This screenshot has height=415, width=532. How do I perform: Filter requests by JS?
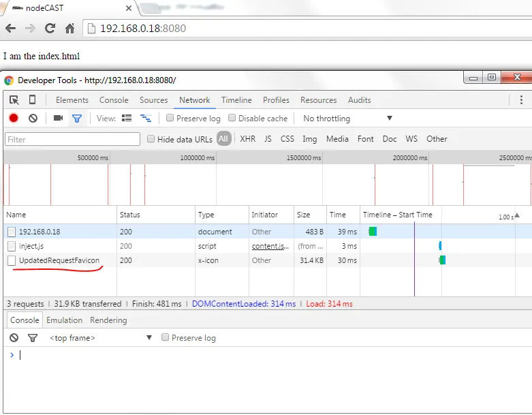pos(268,139)
